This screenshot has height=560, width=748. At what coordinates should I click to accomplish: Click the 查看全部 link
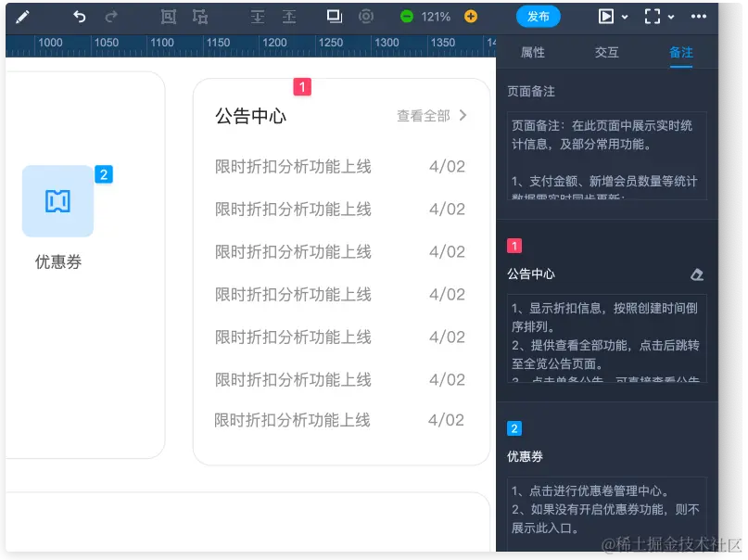point(424,116)
